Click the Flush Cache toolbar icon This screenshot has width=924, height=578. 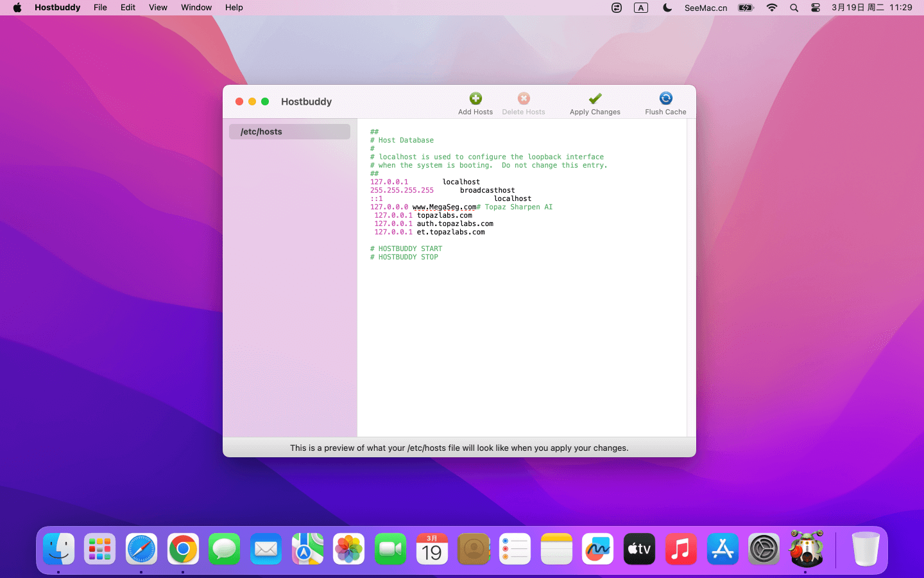[x=665, y=98]
